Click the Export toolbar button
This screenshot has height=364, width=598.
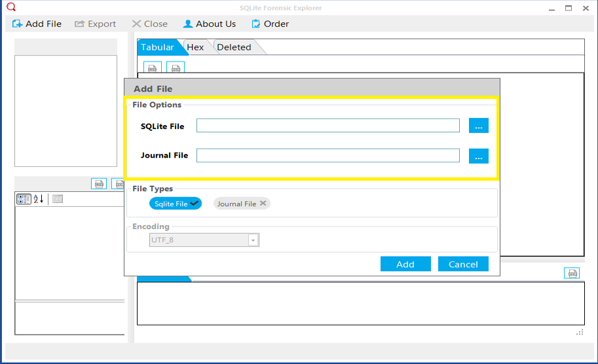96,24
